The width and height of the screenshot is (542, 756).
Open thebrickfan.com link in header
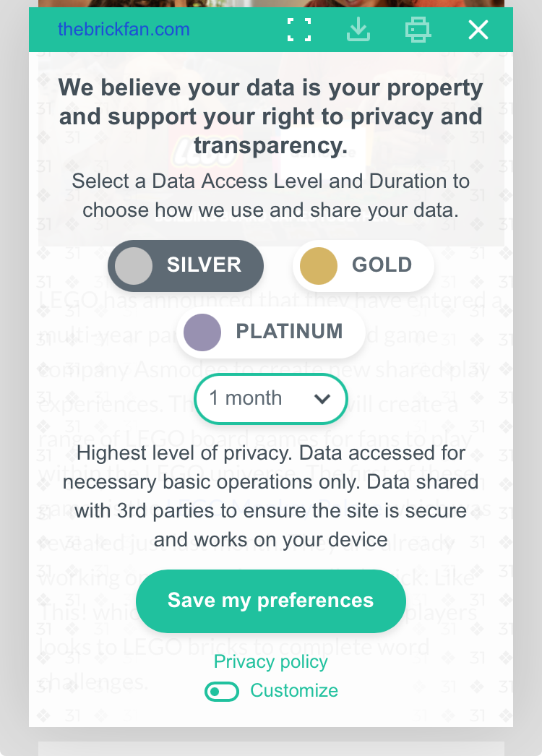(x=124, y=30)
